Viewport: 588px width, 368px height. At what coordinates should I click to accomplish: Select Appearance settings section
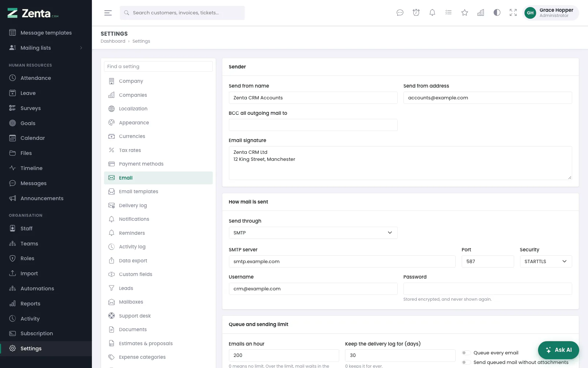click(158, 123)
